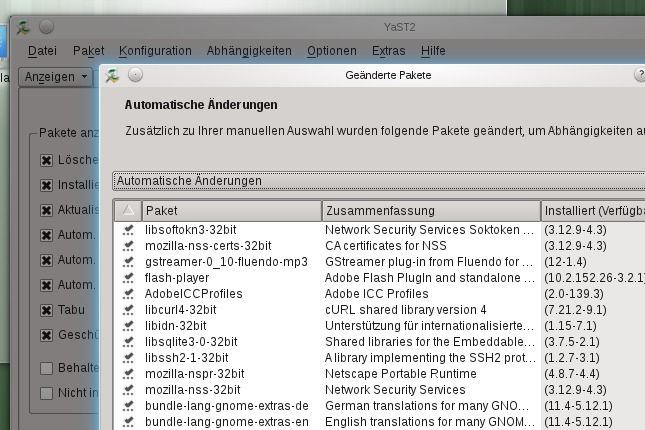The width and height of the screenshot is (645, 430).
Task: Open the Abhängigkeiten menu
Action: [x=249, y=51]
